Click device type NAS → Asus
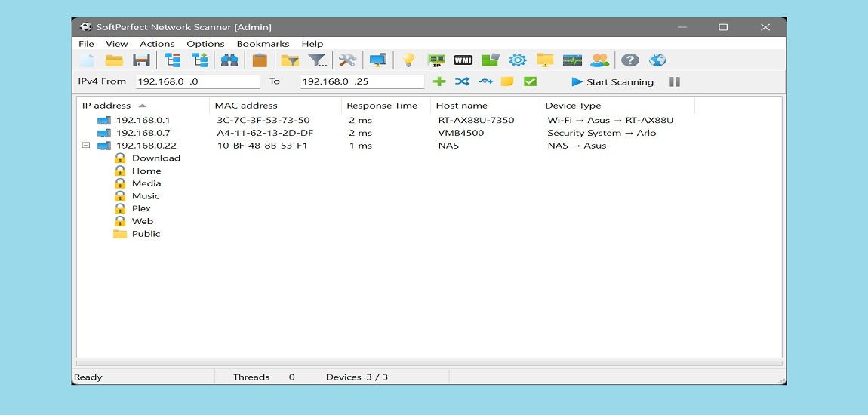Viewport: 868px width, 415px height. (x=577, y=146)
